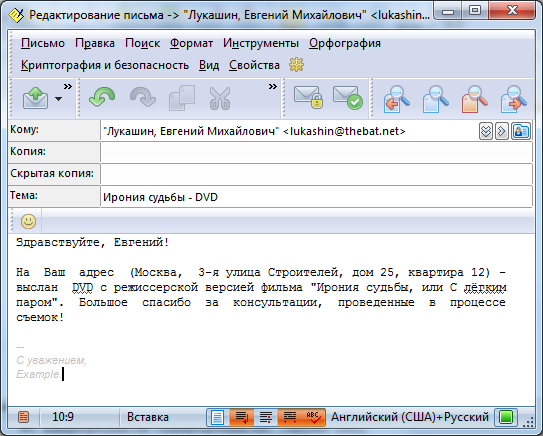Click the Английский (США)+Русский language selector
The height and width of the screenshot is (436, 543).
point(410,417)
